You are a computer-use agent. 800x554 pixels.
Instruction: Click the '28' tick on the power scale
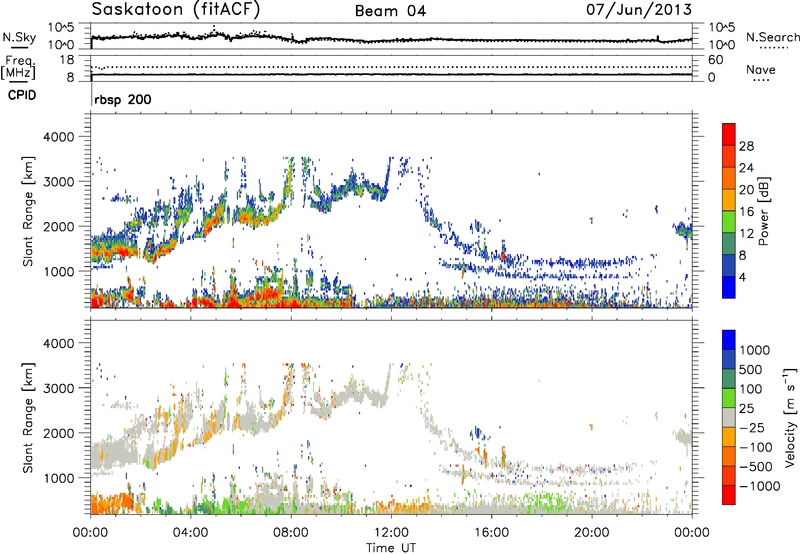point(746,146)
